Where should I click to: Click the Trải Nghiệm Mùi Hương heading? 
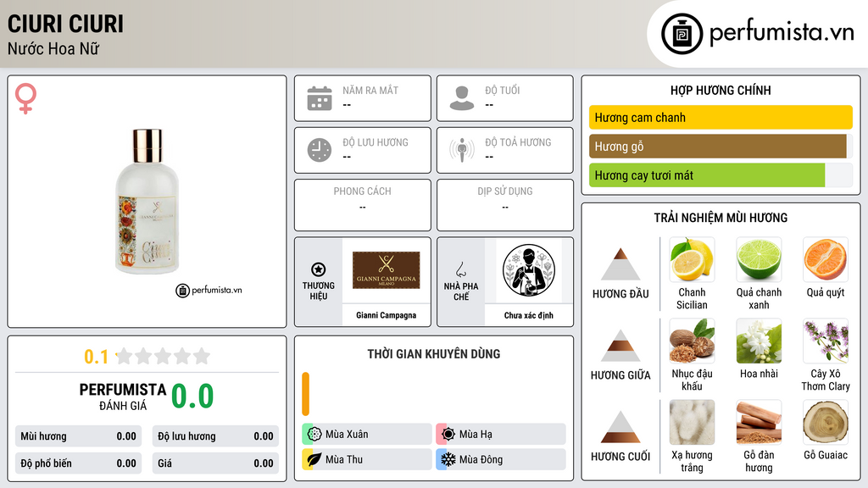point(721,218)
